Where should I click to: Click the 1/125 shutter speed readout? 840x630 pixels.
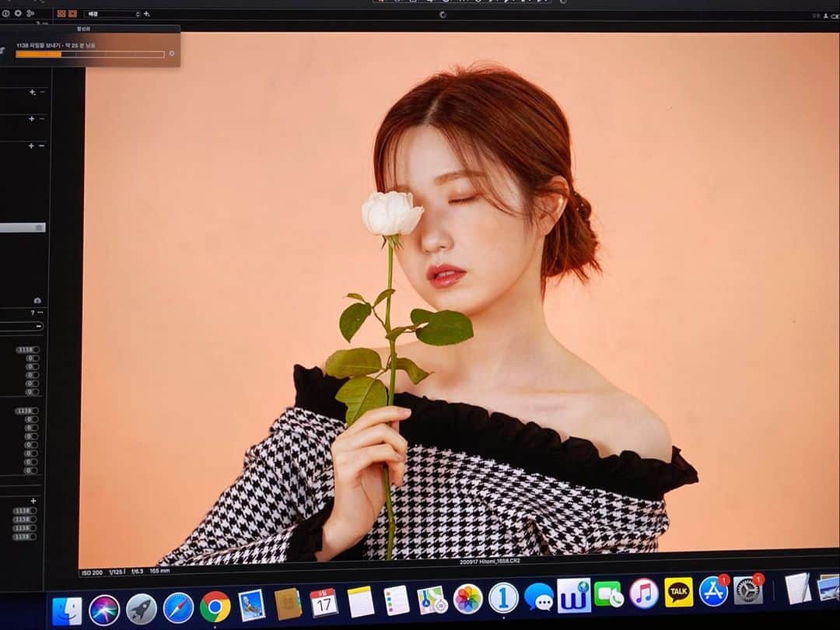click(117, 572)
